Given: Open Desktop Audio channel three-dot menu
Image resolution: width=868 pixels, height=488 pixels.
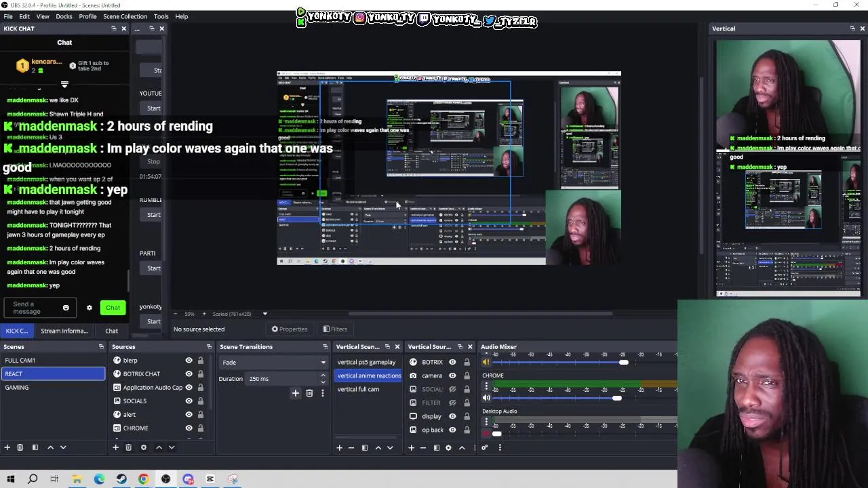Looking at the screenshot, I should pyautogui.click(x=486, y=422).
